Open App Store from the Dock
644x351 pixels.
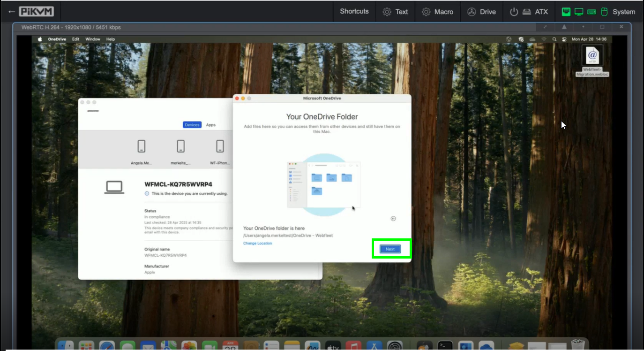(374, 346)
